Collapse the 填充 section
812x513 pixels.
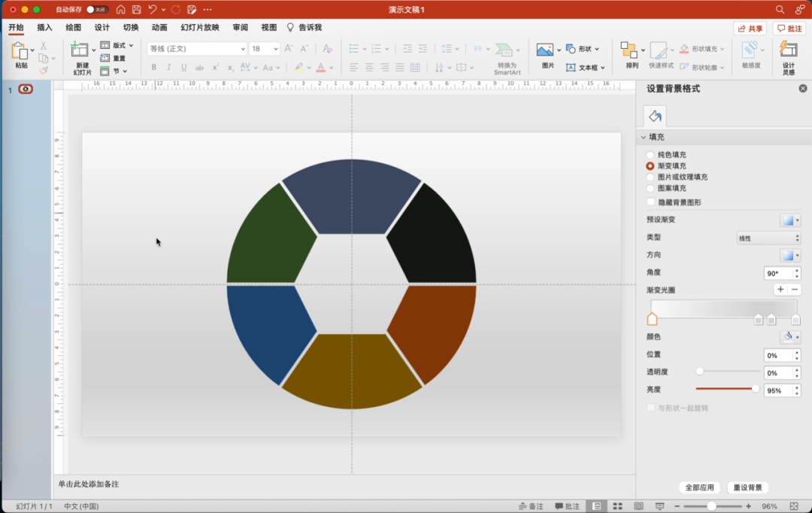pyautogui.click(x=644, y=138)
